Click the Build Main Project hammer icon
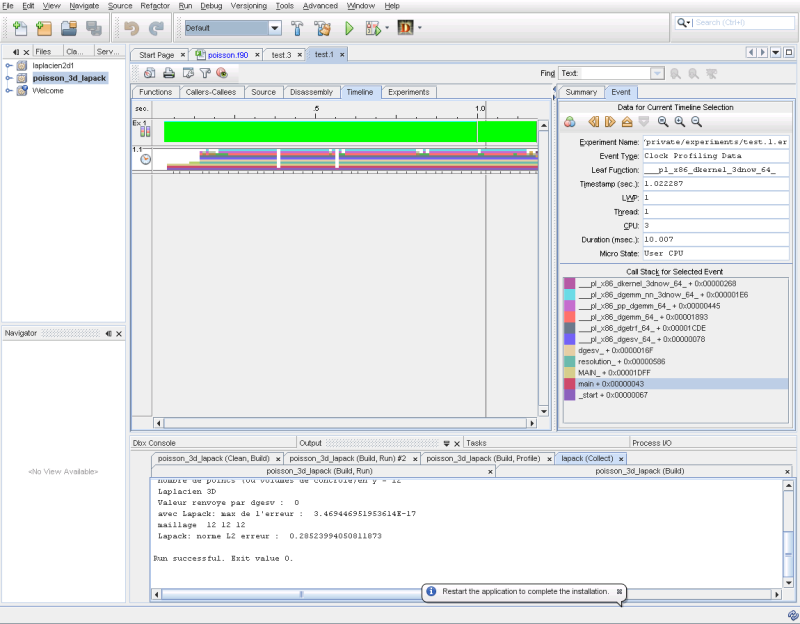 click(296, 28)
